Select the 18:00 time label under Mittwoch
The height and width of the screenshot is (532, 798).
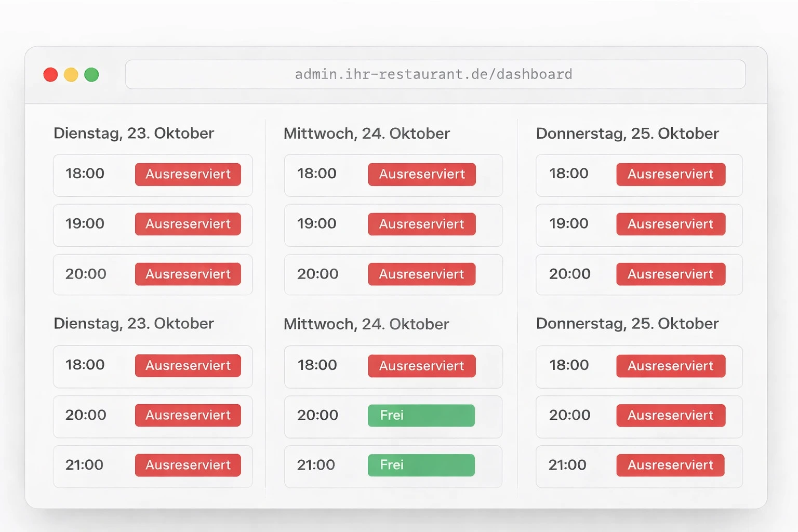(316, 174)
